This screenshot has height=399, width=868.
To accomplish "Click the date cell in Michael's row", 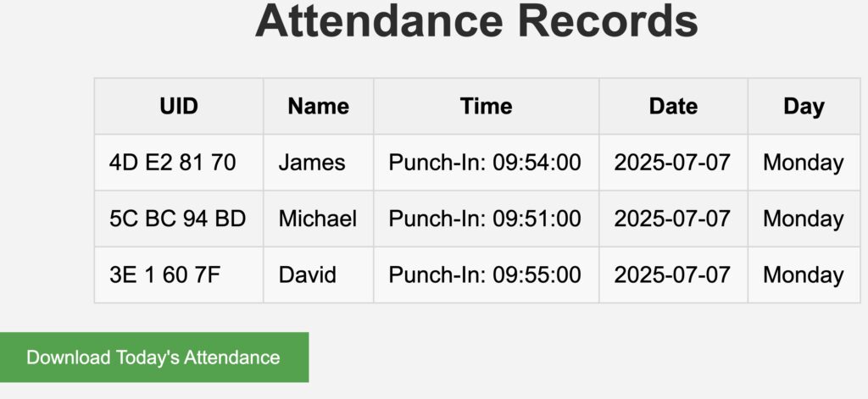I will coord(672,219).
